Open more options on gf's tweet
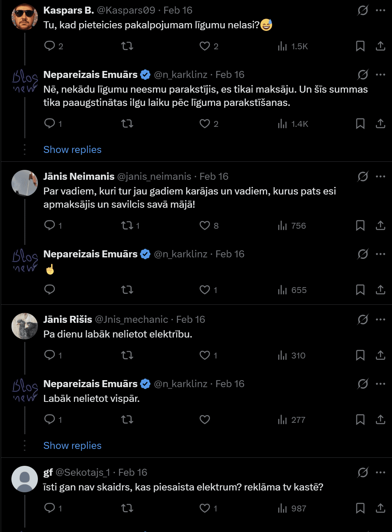This screenshot has width=392, height=532. 380,472
